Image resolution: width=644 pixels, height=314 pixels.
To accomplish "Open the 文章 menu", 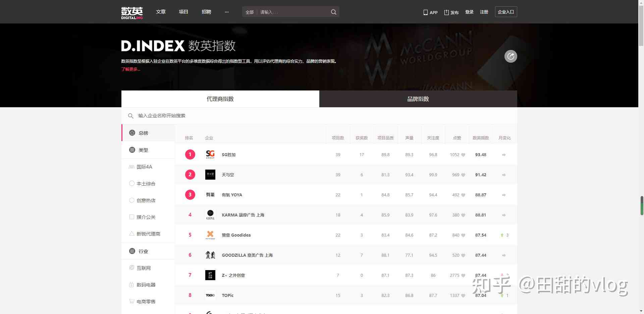I will pyautogui.click(x=161, y=12).
